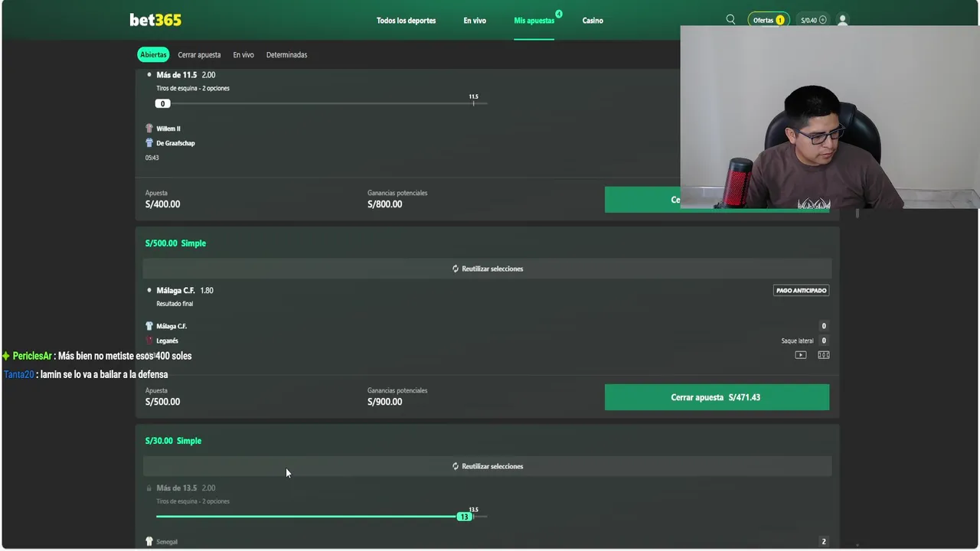
Task: Click Ganancias potenciales S/800.00 value
Action: [384, 204]
